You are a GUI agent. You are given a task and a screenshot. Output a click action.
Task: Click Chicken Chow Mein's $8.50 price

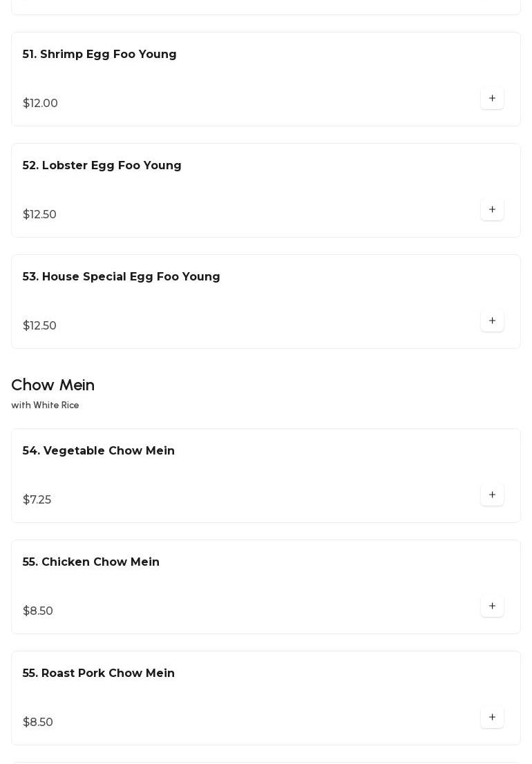pos(37,611)
